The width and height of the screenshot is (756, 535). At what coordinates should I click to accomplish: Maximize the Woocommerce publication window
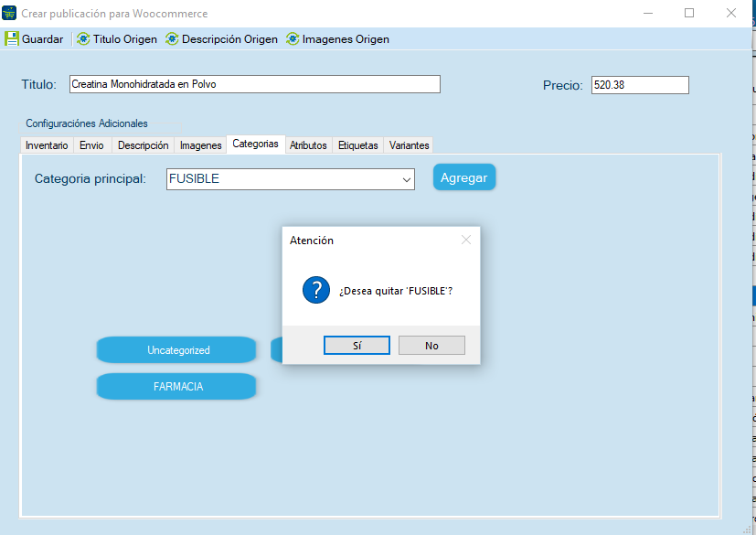coord(689,13)
